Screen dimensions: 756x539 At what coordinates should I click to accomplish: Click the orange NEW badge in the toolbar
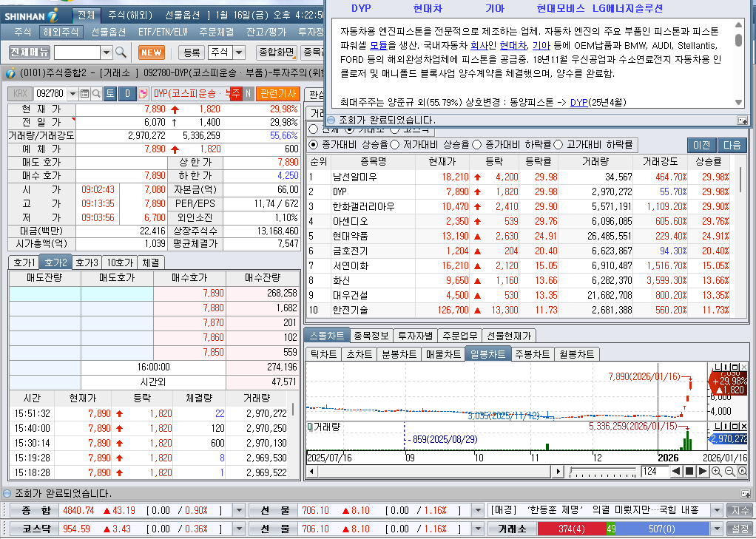[152, 52]
